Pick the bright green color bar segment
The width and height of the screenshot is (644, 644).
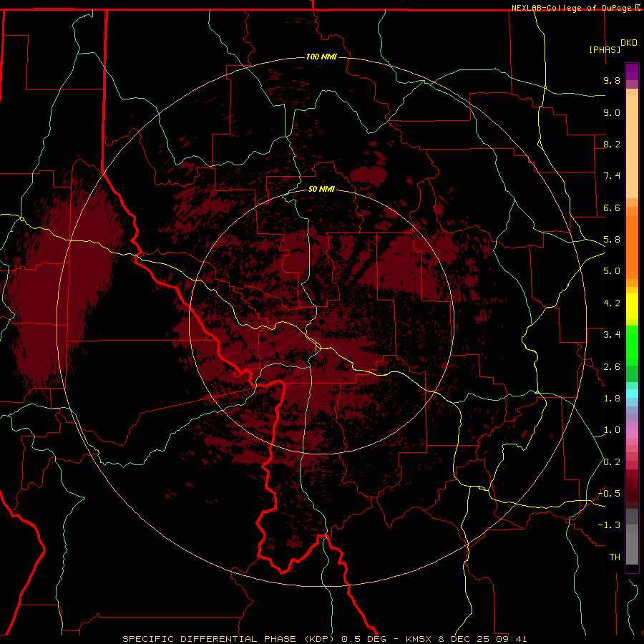632,346
